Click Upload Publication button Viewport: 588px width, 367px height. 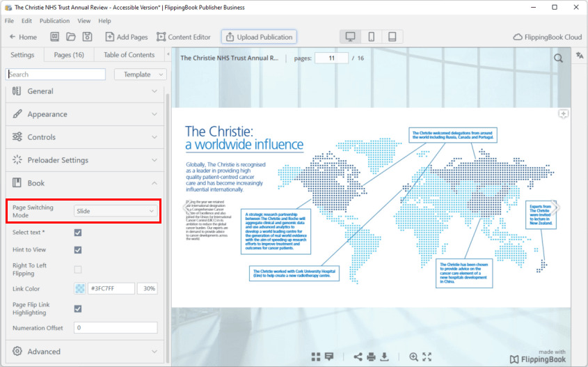(259, 37)
